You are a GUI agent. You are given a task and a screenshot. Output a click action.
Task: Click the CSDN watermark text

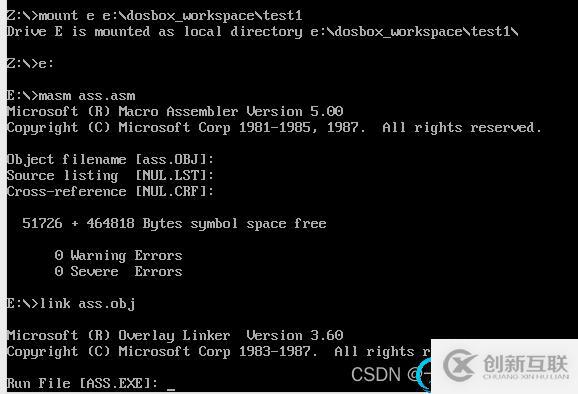pos(376,375)
